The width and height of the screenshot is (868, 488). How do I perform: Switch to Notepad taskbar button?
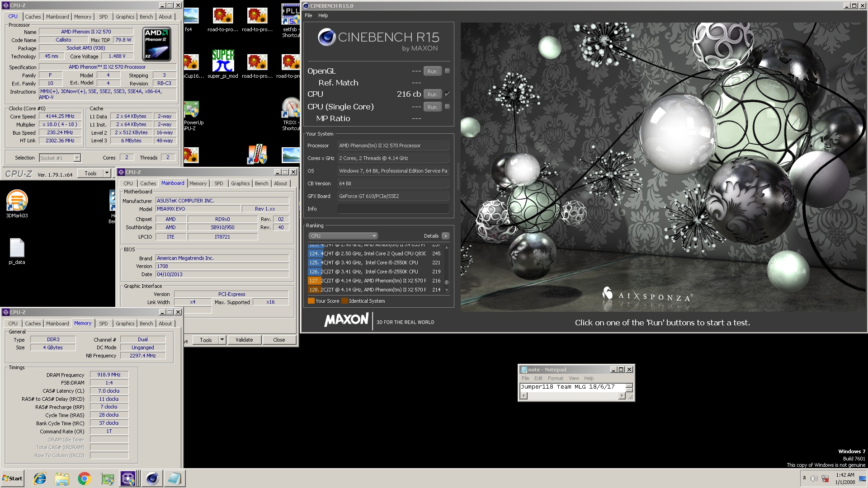click(x=174, y=479)
